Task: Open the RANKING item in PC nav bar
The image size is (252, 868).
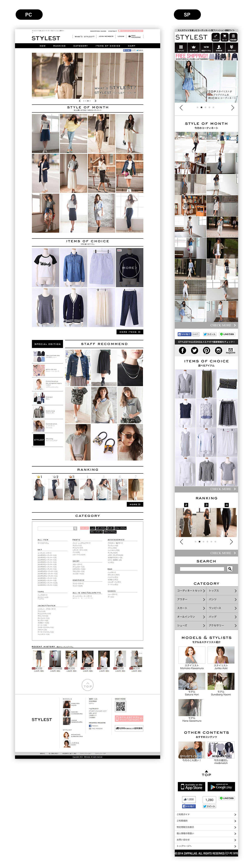Action: [x=59, y=46]
